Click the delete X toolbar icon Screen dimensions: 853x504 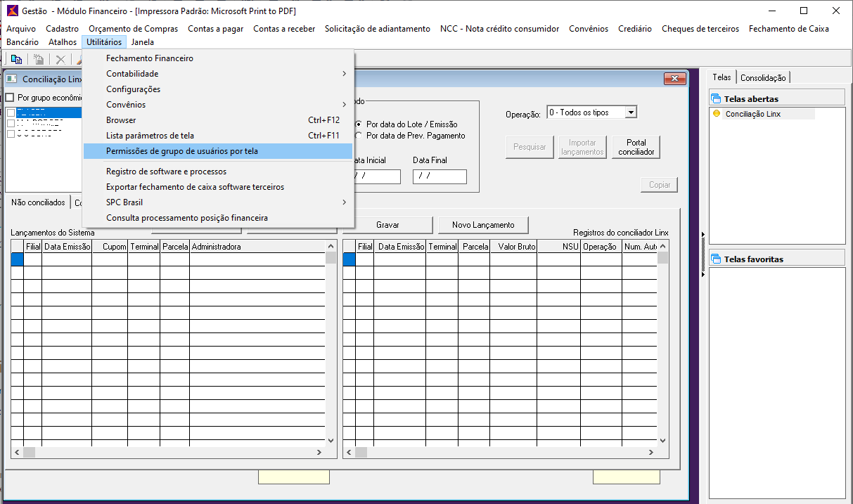pyautogui.click(x=60, y=60)
